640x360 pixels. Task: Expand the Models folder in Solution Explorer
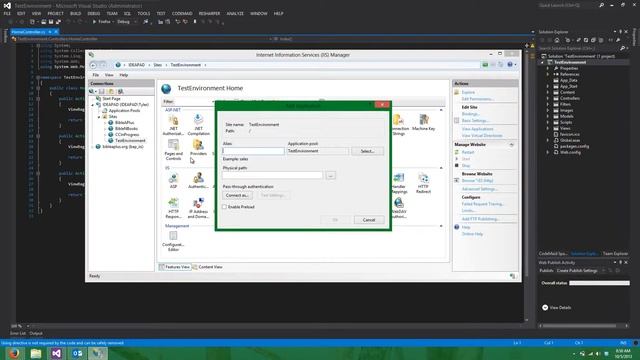coord(548,116)
